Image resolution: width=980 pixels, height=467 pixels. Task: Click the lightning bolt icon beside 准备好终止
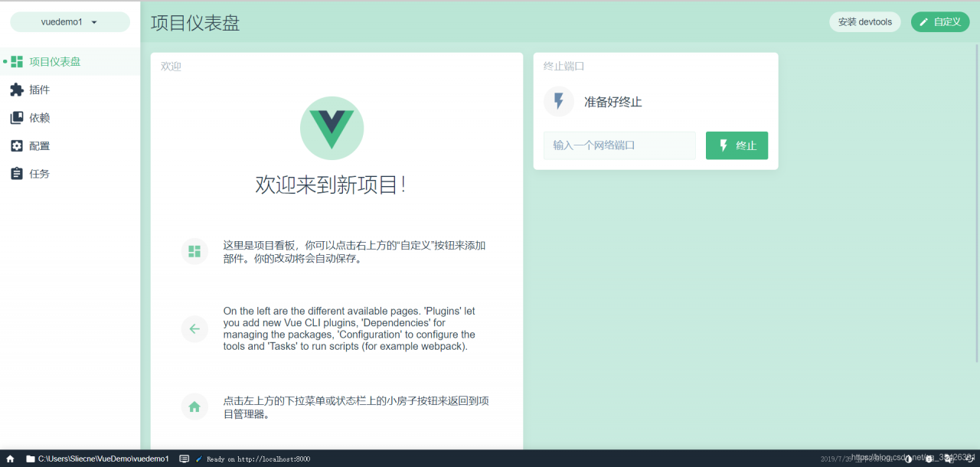pos(559,101)
